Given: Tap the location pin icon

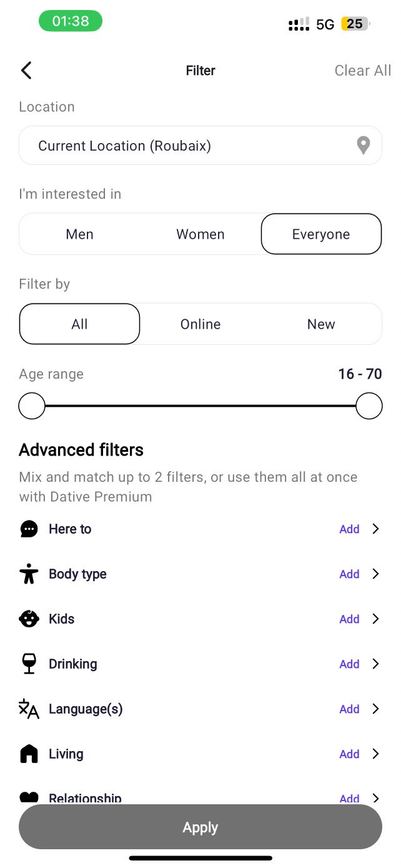Looking at the screenshot, I should [x=363, y=146].
